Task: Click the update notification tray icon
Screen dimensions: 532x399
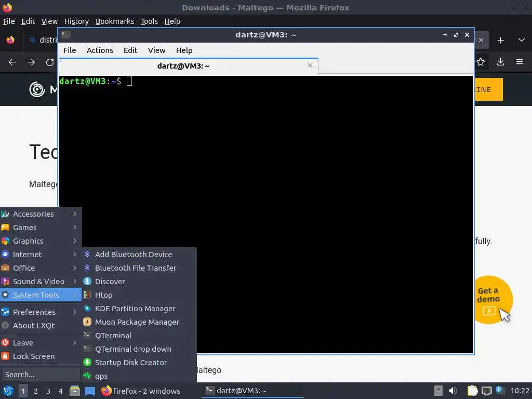Action: pos(500,390)
